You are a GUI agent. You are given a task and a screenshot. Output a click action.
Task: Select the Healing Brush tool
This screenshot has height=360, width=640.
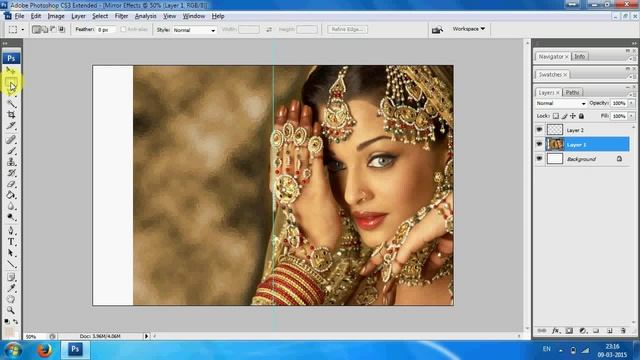pos(11,140)
